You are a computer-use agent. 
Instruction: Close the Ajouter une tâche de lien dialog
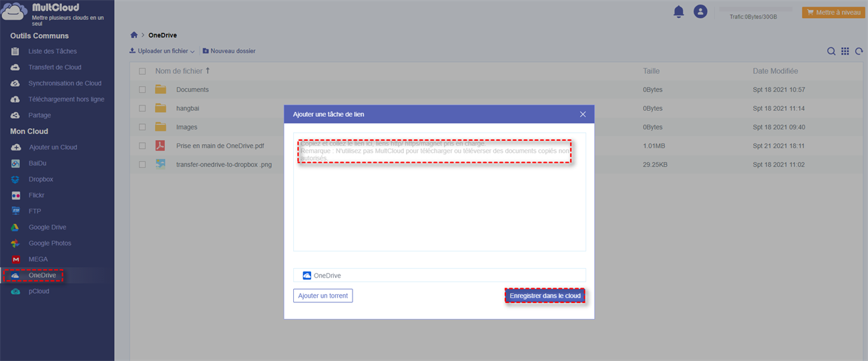tap(583, 114)
